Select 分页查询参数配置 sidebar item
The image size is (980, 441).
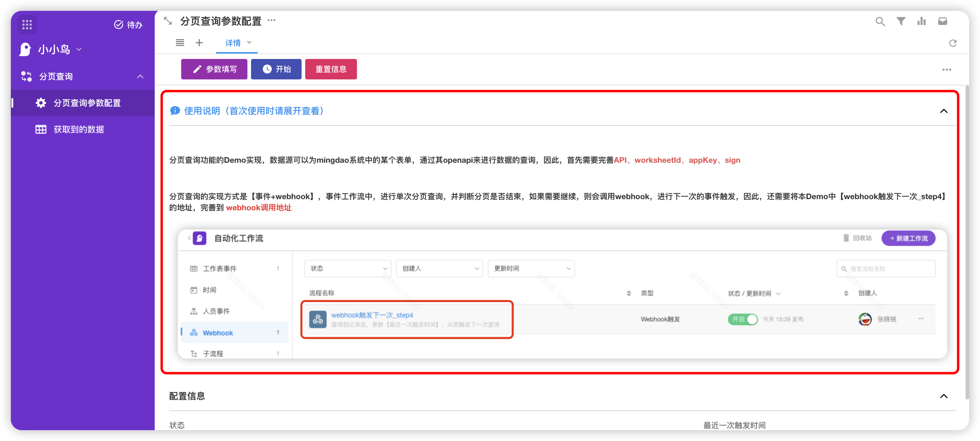click(x=87, y=103)
